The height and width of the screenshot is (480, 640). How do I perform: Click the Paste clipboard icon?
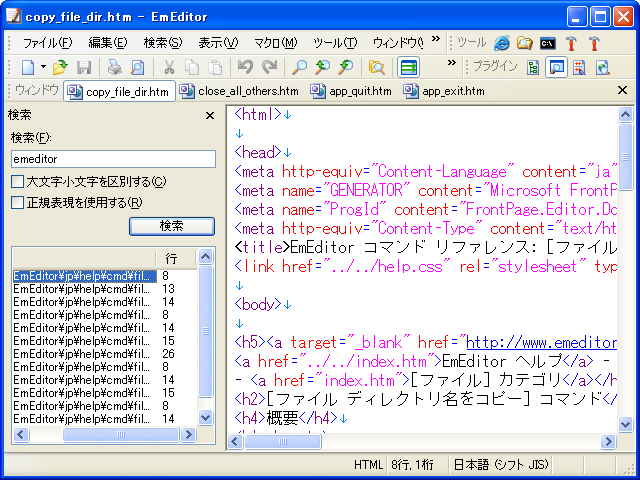coord(215,67)
